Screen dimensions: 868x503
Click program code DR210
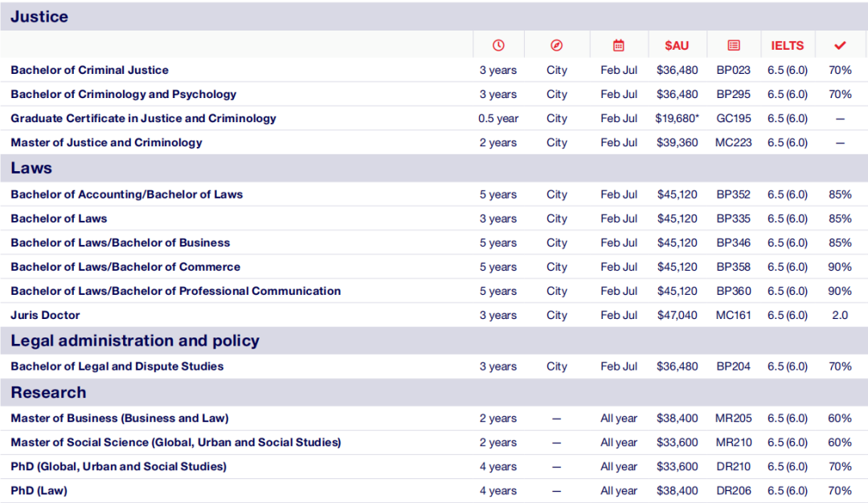pos(734,467)
